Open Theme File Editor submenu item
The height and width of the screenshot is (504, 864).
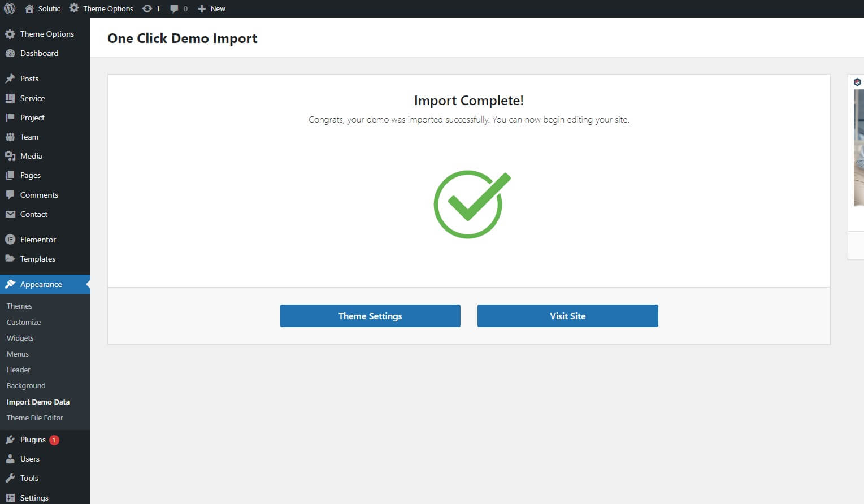[35, 418]
